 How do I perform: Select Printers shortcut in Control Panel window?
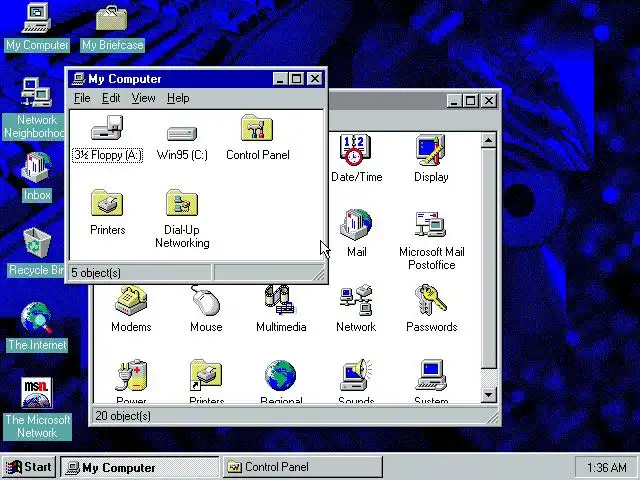coord(206,375)
